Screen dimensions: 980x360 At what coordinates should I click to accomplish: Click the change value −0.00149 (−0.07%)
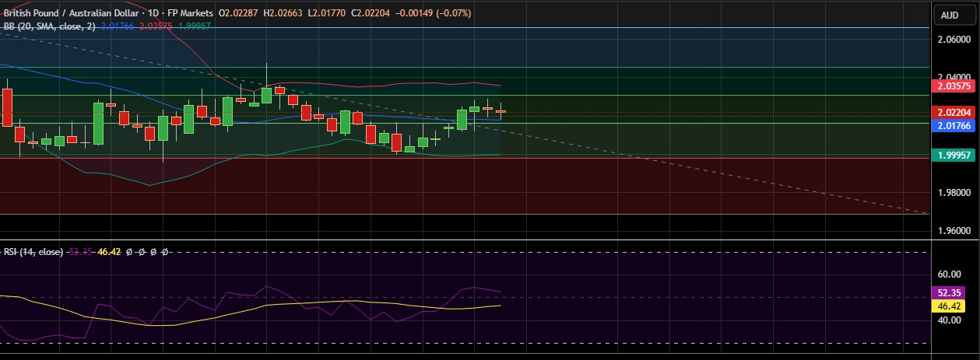click(435, 14)
